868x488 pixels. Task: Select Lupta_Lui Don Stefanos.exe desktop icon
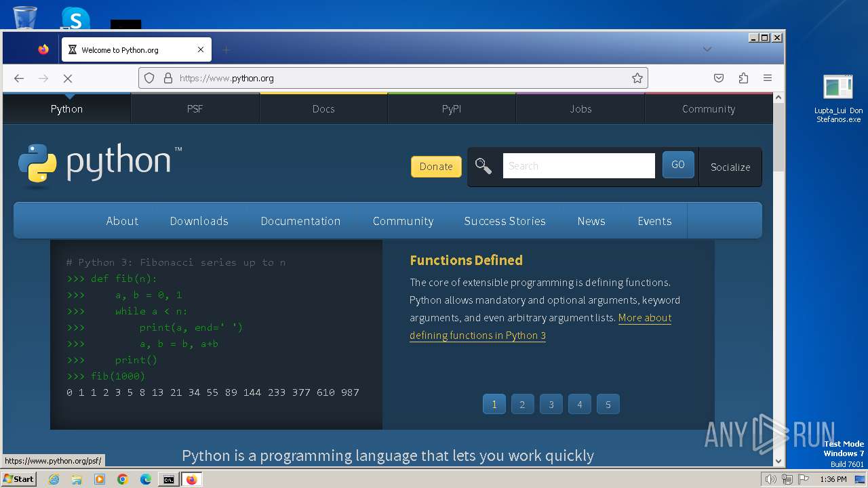[x=839, y=99]
